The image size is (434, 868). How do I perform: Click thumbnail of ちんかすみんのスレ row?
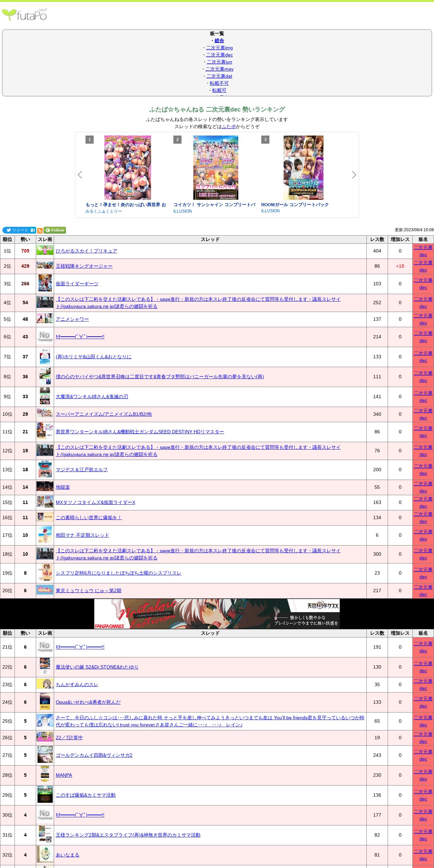coord(45,684)
